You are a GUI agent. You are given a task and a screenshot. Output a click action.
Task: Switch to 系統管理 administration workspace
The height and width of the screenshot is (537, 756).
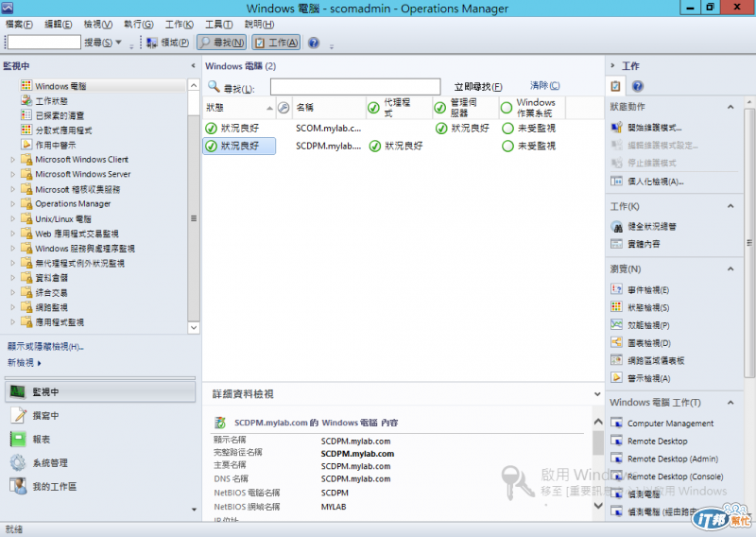pos(100,462)
